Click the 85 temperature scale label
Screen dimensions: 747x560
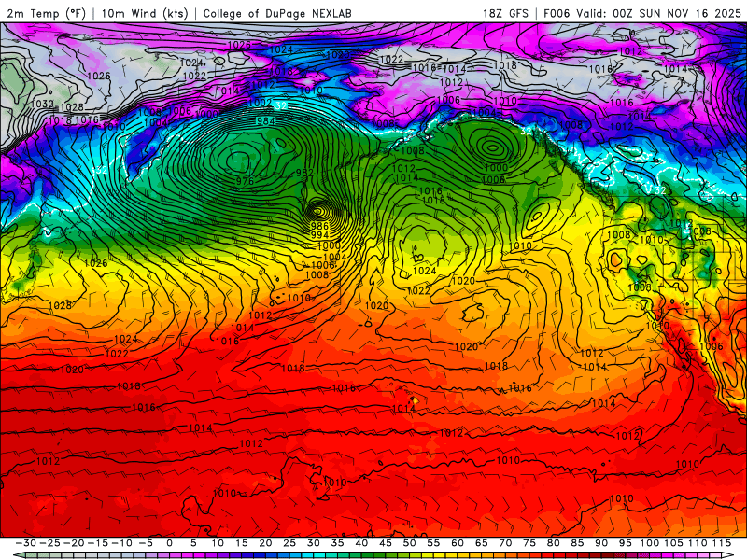[577, 543]
